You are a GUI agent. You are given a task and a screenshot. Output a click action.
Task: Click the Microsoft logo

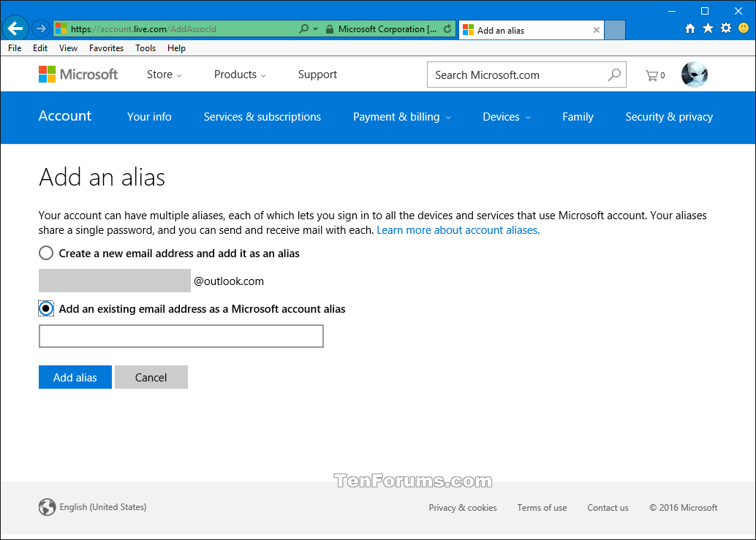click(78, 75)
